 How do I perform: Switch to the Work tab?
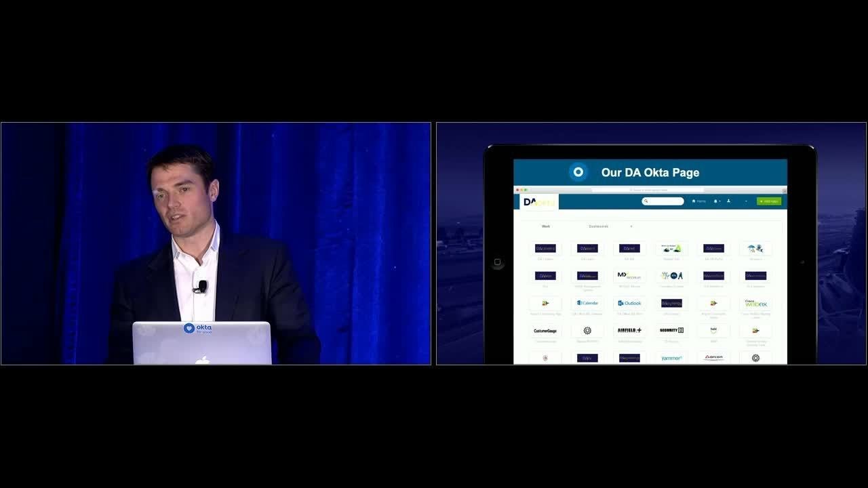(546, 226)
